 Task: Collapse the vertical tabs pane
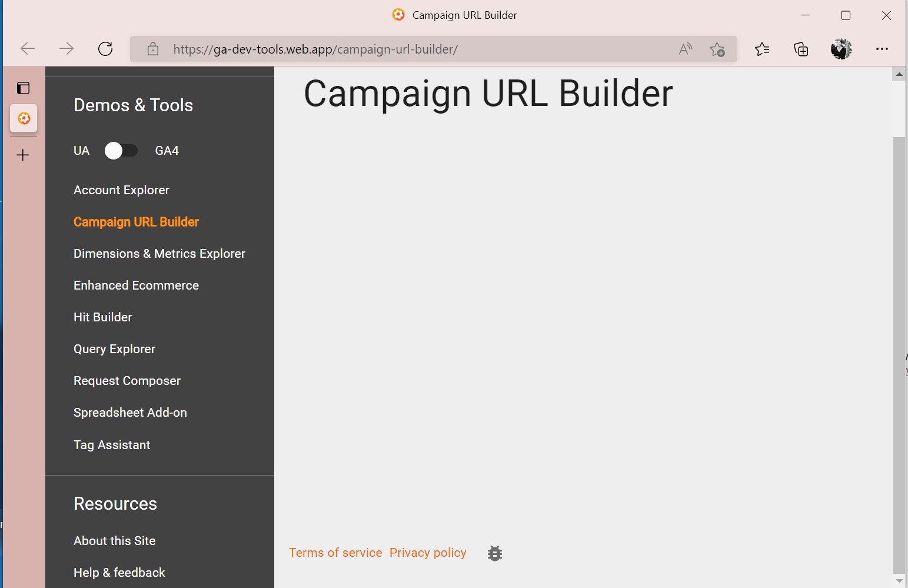point(24,87)
